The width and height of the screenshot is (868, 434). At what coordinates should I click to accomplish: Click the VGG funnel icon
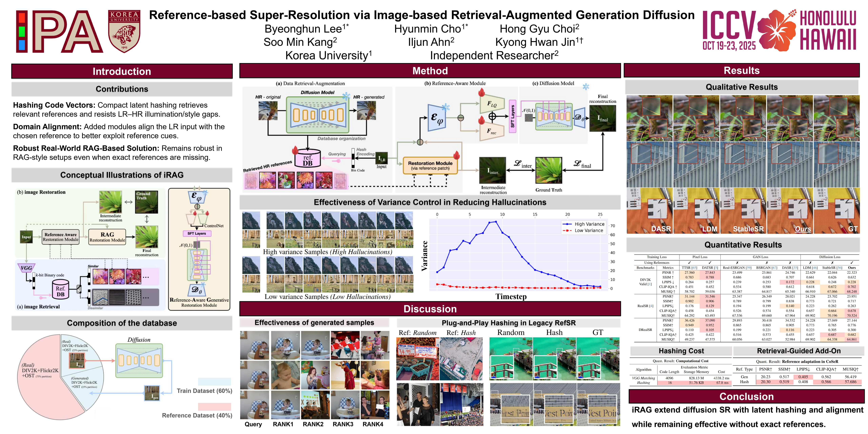click(x=26, y=268)
